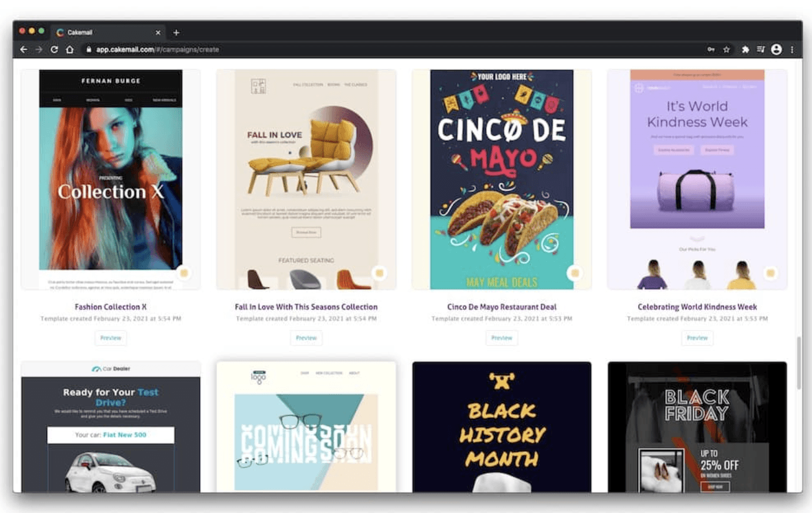The image size is (812, 513).
Task: Open the browser home page icon
Action: click(70, 50)
